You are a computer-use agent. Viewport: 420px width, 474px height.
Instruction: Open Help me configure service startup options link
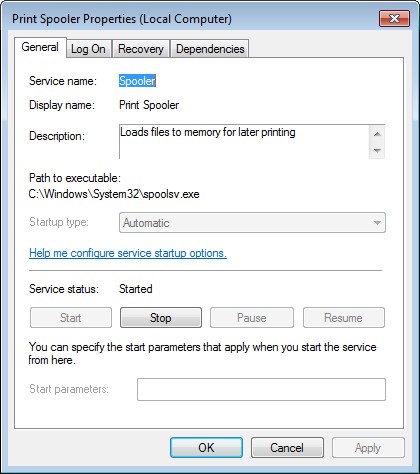click(128, 253)
